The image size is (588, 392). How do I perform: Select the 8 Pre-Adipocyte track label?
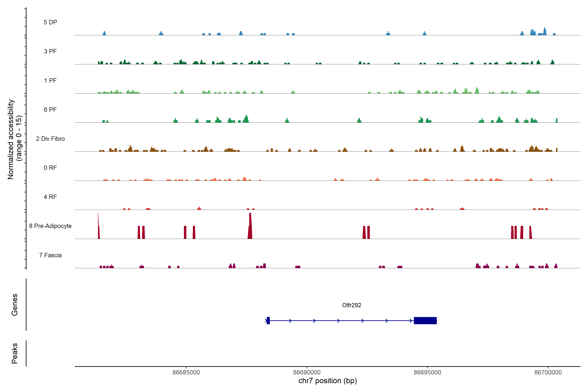(x=50, y=226)
